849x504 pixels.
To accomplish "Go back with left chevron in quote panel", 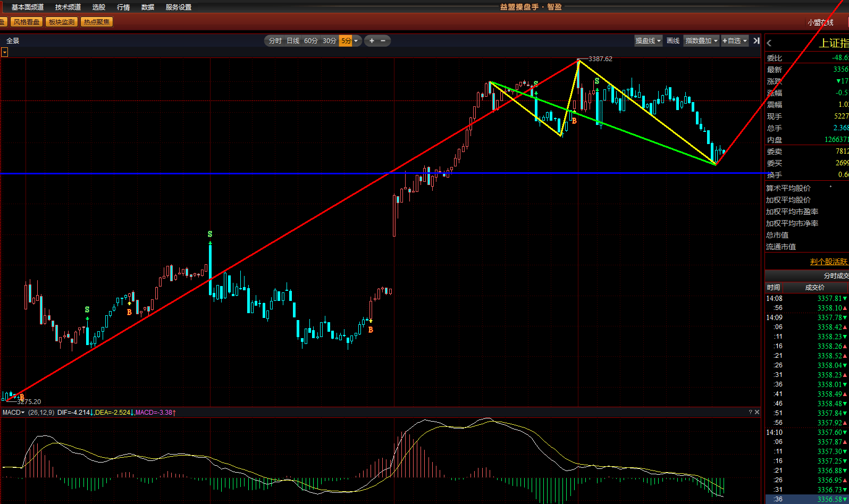I will click(x=769, y=43).
